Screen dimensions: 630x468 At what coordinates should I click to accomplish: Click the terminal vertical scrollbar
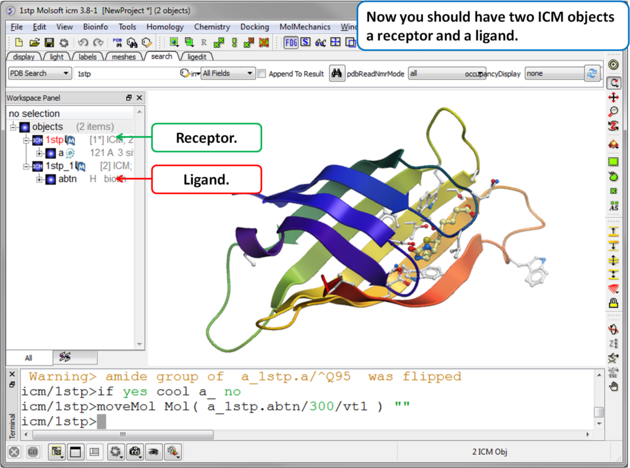(x=599, y=410)
